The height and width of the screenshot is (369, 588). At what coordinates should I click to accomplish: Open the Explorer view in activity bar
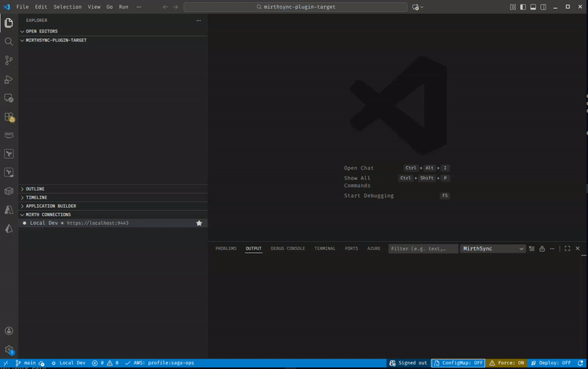point(9,23)
